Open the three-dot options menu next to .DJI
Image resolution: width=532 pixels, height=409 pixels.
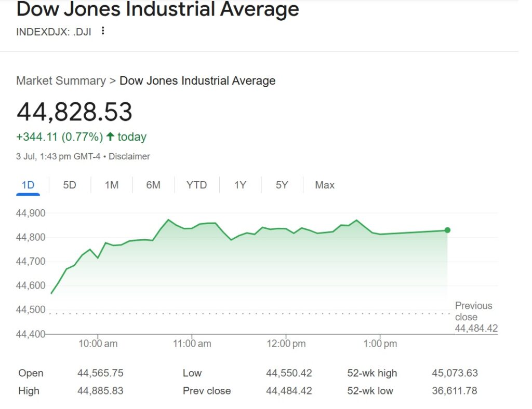(x=102, y=31)
